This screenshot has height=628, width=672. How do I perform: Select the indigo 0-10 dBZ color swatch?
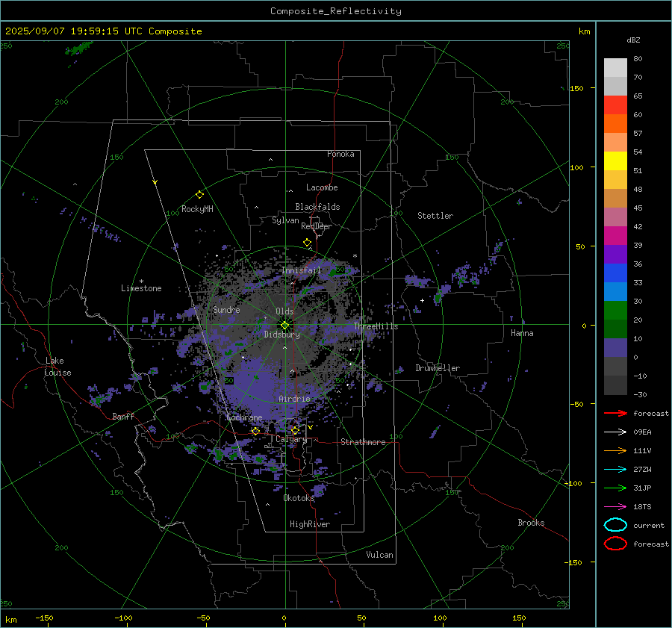615,348
